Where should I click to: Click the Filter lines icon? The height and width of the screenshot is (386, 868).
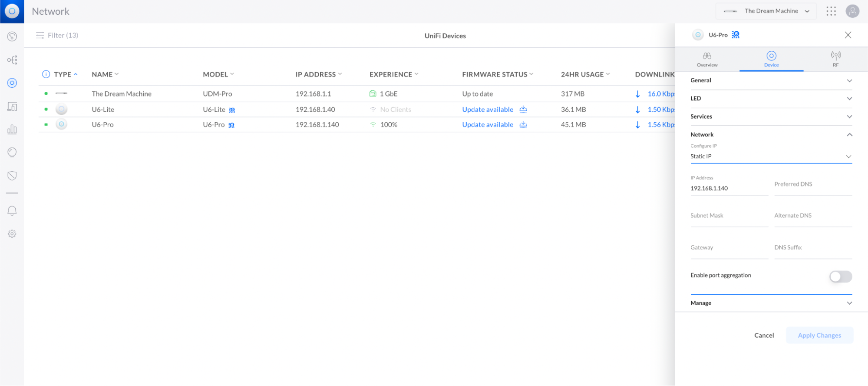click(40, 35)
